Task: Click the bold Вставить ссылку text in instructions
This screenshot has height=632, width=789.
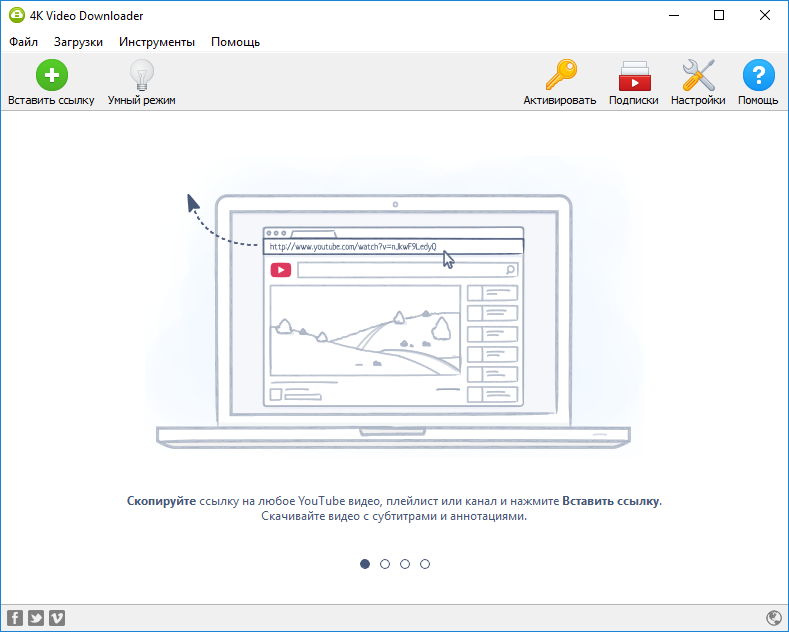Action: (x=610, y=501)
